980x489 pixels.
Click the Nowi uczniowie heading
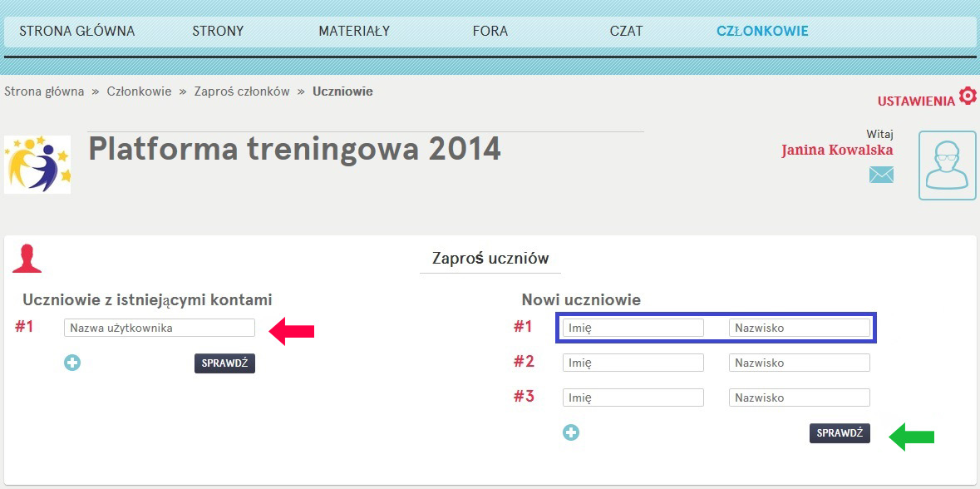pos(581,300)
